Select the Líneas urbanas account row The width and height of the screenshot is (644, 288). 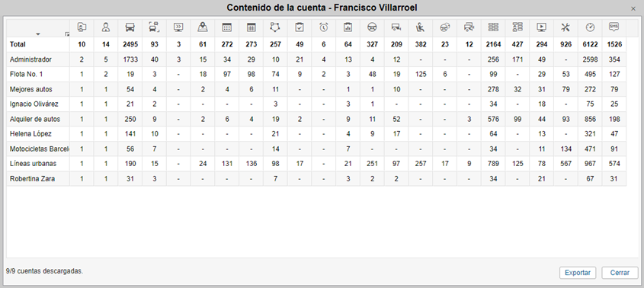316,164
